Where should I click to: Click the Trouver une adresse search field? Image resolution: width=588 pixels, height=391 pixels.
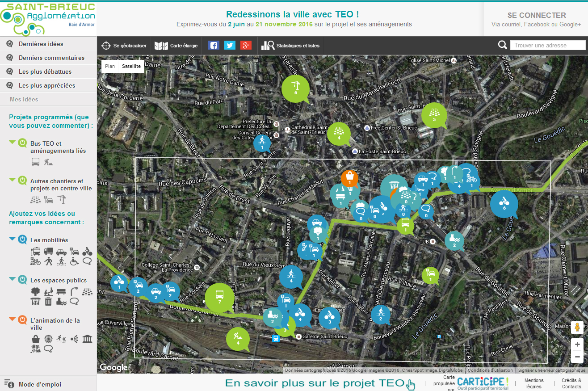[547, 45]
